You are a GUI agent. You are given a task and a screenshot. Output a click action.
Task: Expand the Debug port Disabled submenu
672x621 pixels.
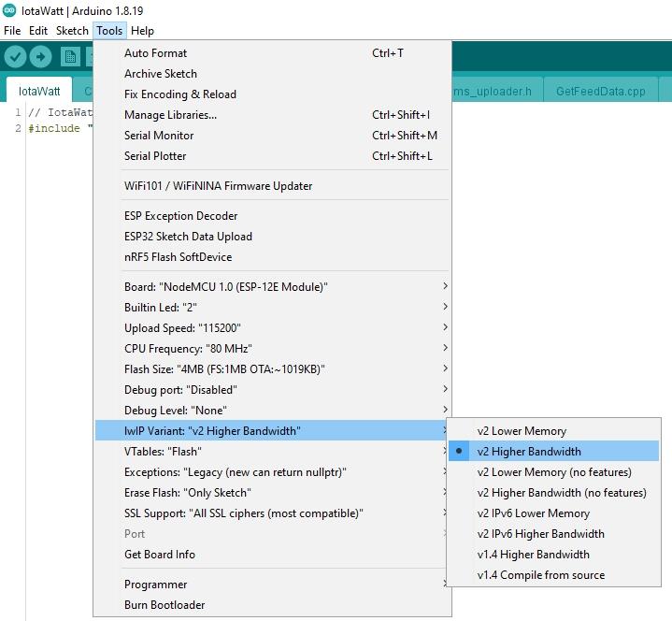tap(273, 390)
